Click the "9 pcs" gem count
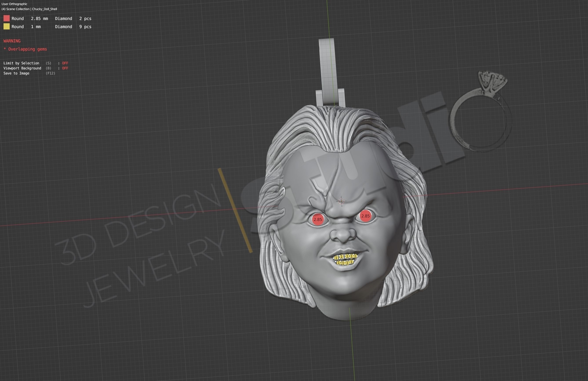This screenshot has height=381, width=588. pyautogui.click(x=85, y=27)
